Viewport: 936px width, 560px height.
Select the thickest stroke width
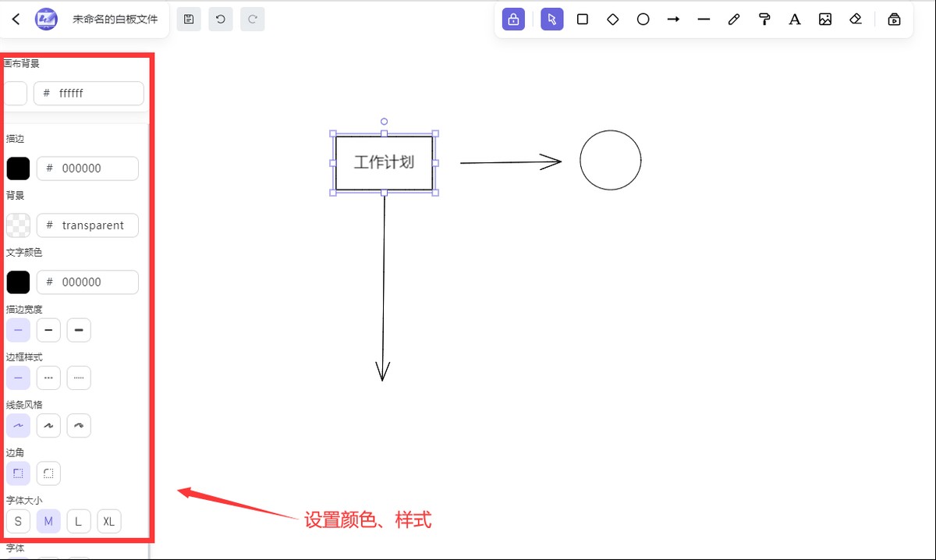click(78, 330)
